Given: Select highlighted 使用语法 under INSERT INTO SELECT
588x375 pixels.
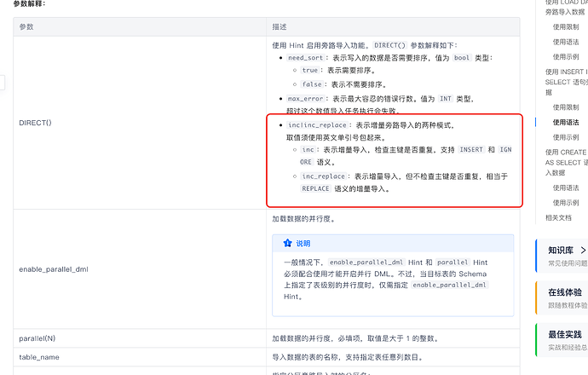Looking at the screenshot, I should pyautogui.click(x=565, y=122).
